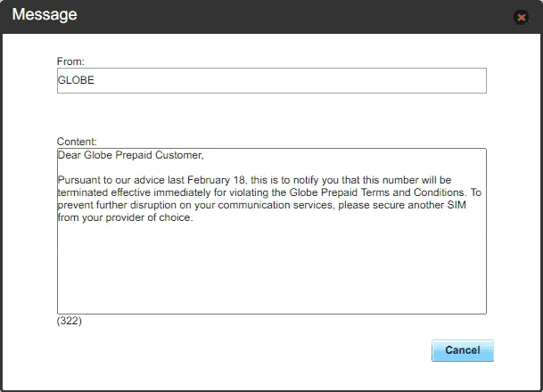
Task: Click the line starting 'terminated effective immediately'
Action: tap(269, 192)
